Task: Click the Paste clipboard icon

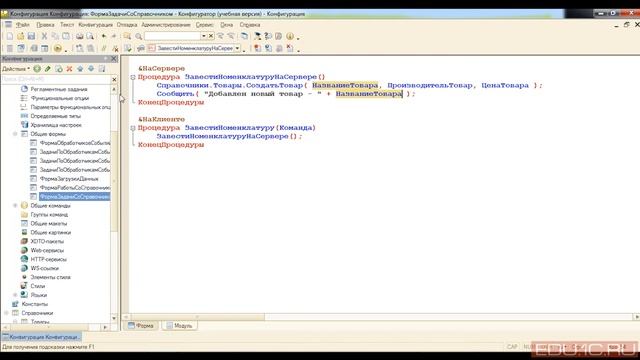Action: (66, 36)
